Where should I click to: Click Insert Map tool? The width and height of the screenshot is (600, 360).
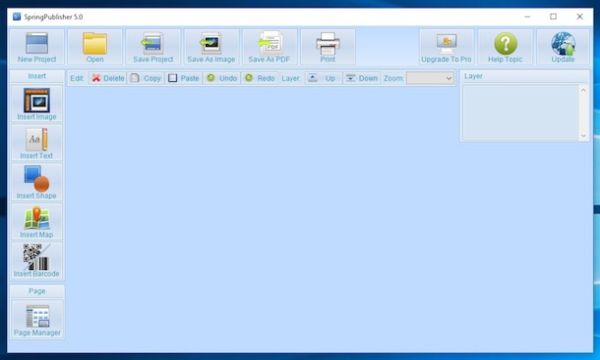coord(37,222)
